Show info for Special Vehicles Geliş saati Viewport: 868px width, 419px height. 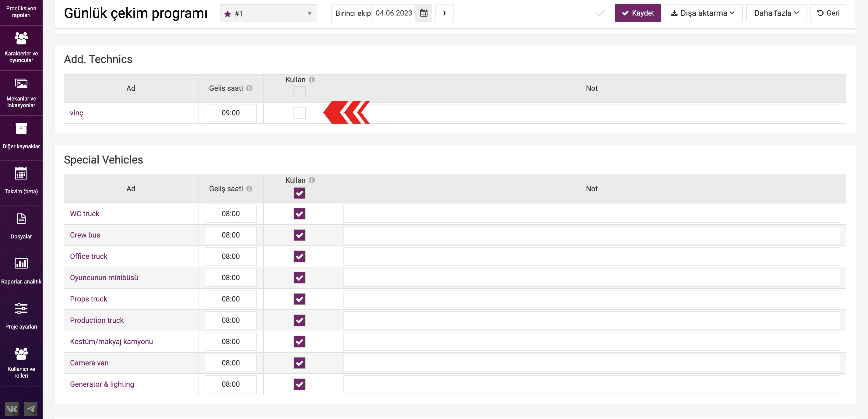(249, 188)
